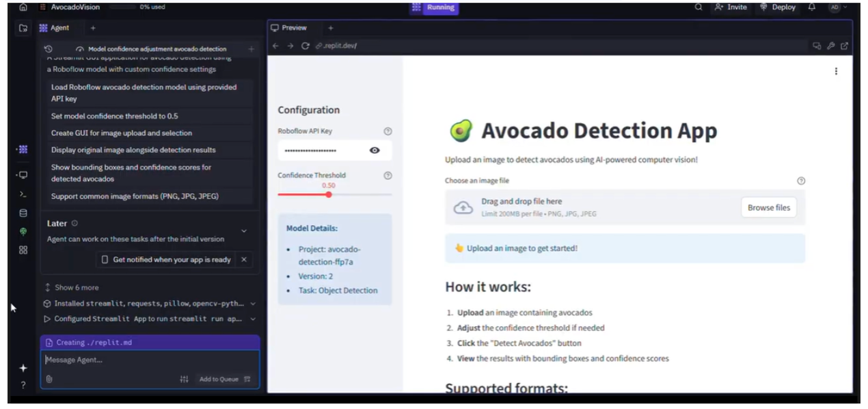Click the Confidence Threshold slider handle
Image resolution: width=868 pixels, height=409 pixels.
(x=329, y=194)
